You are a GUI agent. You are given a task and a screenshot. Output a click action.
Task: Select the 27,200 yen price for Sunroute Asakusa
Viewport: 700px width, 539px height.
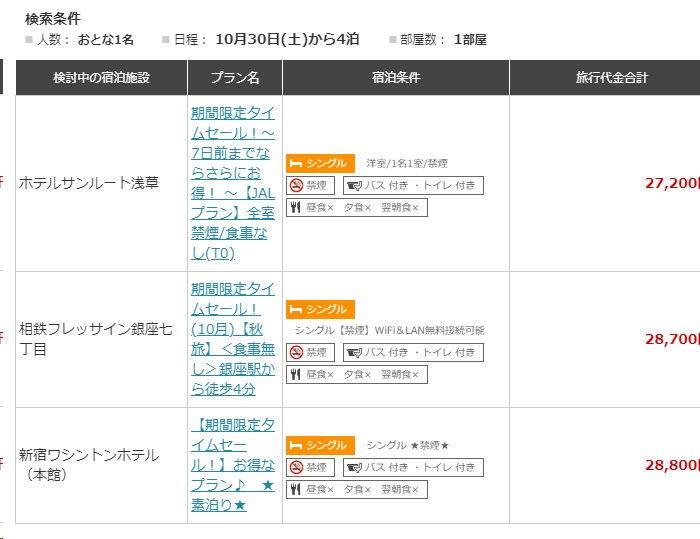click(670, 183)
